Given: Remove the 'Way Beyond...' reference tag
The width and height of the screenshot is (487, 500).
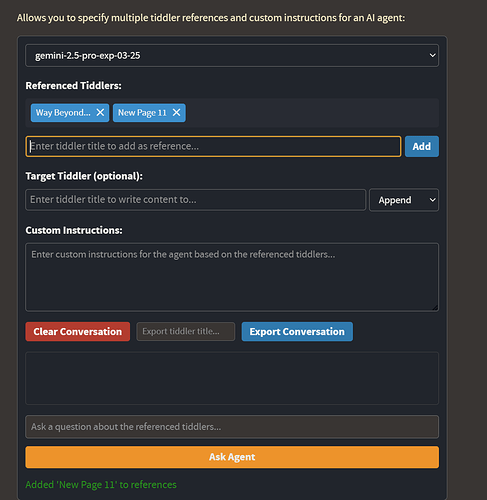Looking at the screenshot, I should (x=100, y=113).
